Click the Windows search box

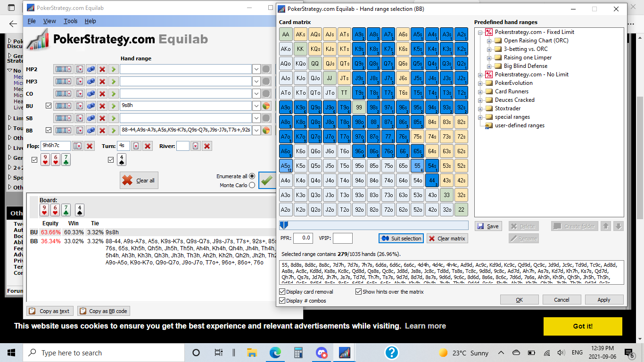click(104, 353)
